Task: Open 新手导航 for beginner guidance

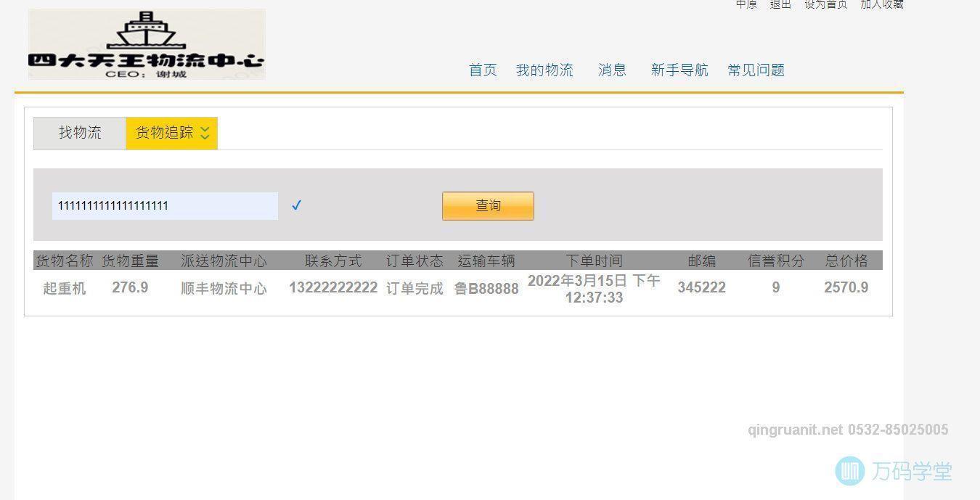Action: pos(679,70)
